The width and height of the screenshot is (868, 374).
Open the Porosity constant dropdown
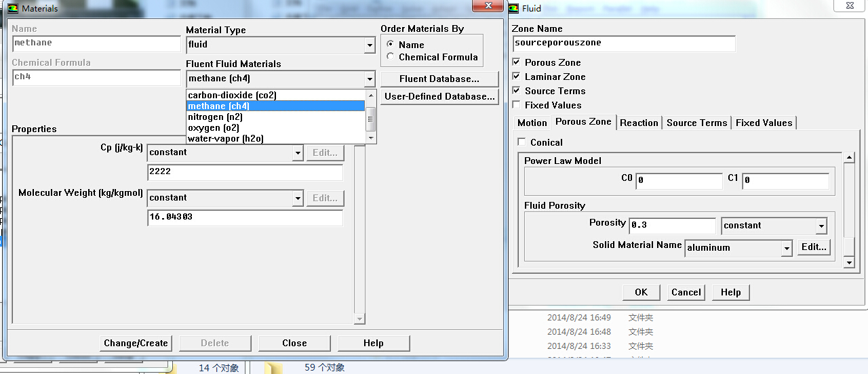point(821,226)
